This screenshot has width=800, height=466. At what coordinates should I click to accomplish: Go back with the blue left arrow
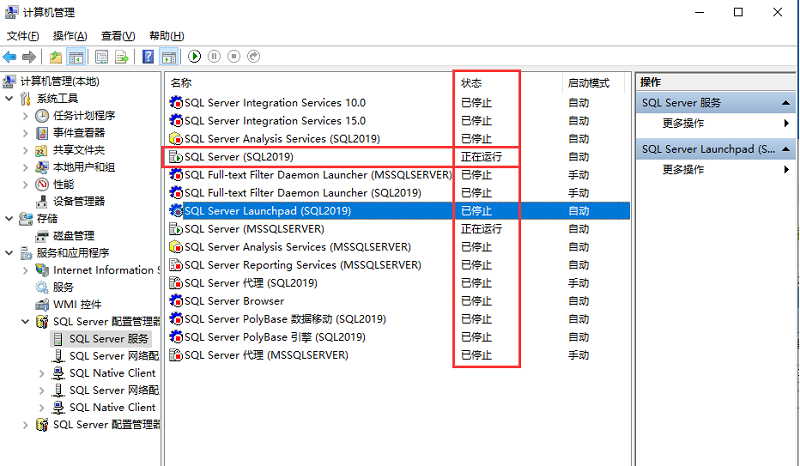9,57
